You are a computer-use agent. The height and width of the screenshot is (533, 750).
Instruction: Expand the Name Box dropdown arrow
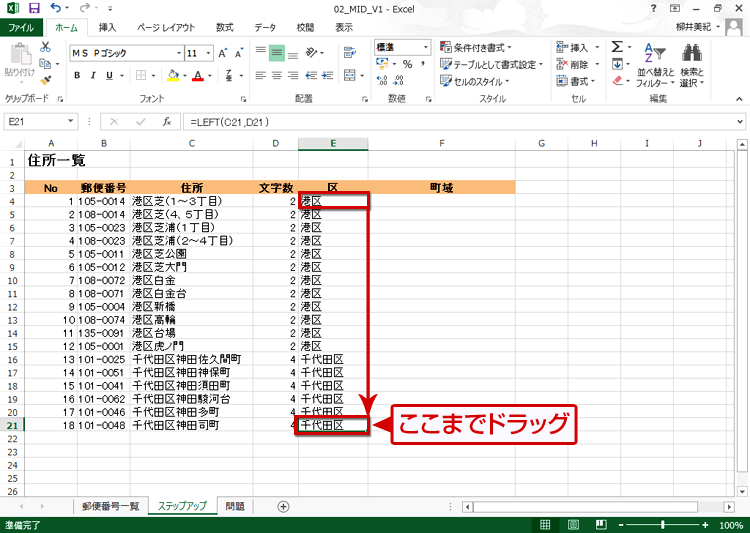(70, 122)
